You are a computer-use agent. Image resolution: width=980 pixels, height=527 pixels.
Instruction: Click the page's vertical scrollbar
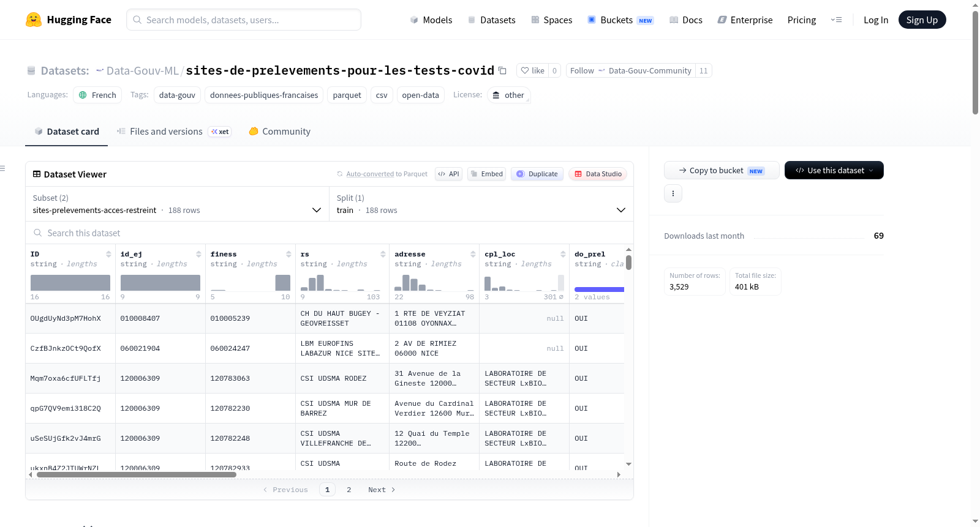[x=975, y=61]
